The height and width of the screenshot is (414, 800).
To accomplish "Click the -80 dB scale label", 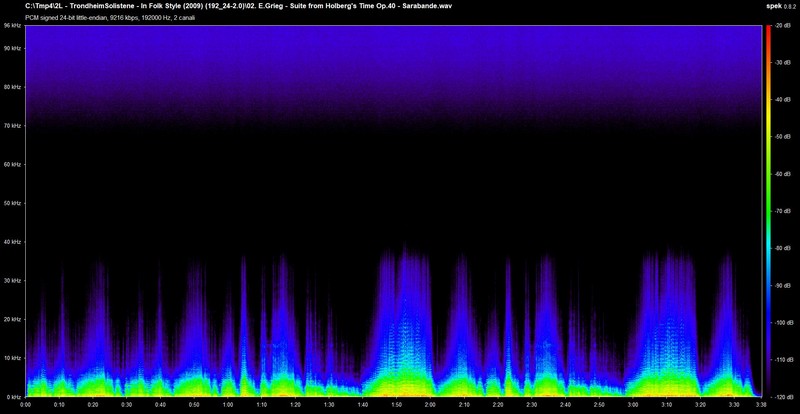I will 784,248.
